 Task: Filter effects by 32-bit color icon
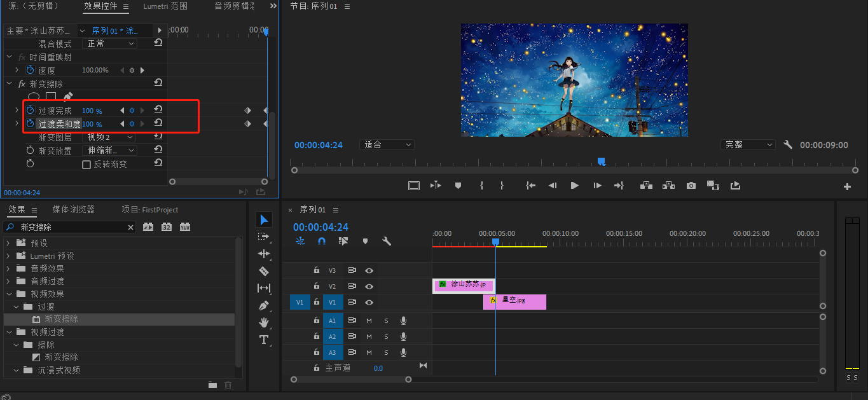coord(167,226)
